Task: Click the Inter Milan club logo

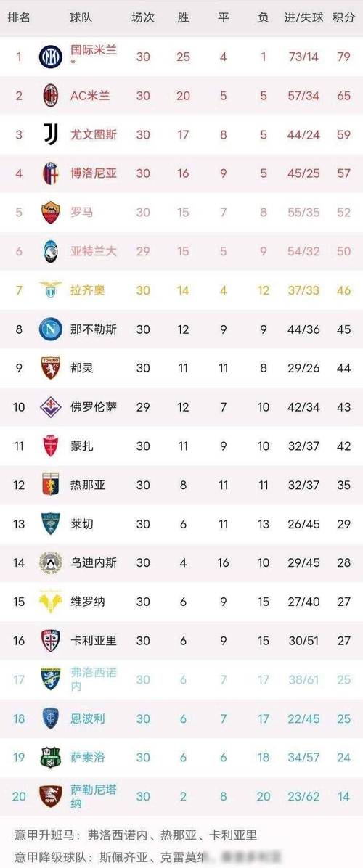Action: pos(51,57)
